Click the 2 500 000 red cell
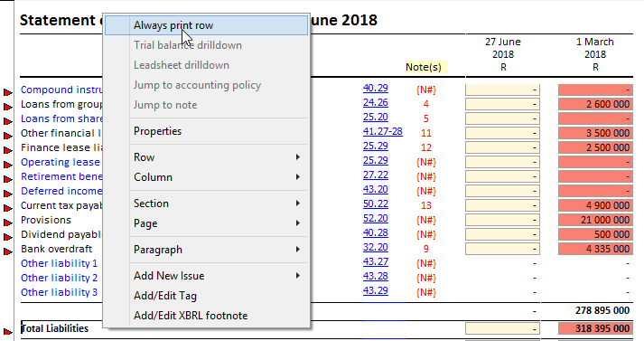The width and height of the screenshot is (644, 341). tap(595, 147)
